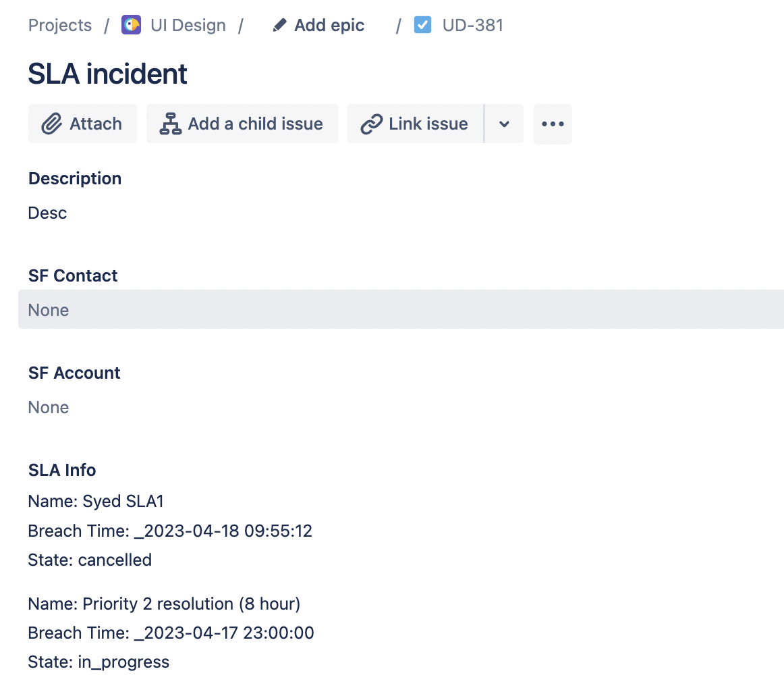The height and width of the screenshot is (690, 784).
Task: Open the link options chevron dropdown
Action: click(x=504, y=124)
